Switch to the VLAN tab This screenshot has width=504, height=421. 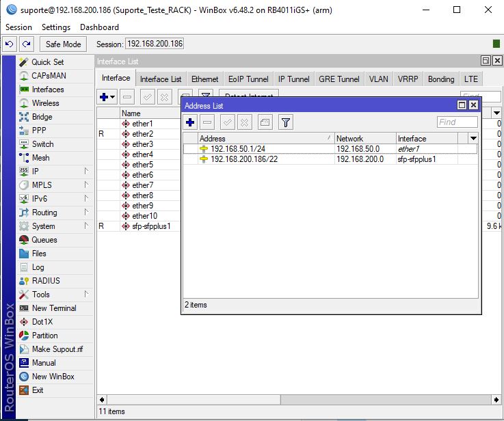pyautogui.click(x=378, y=79)
